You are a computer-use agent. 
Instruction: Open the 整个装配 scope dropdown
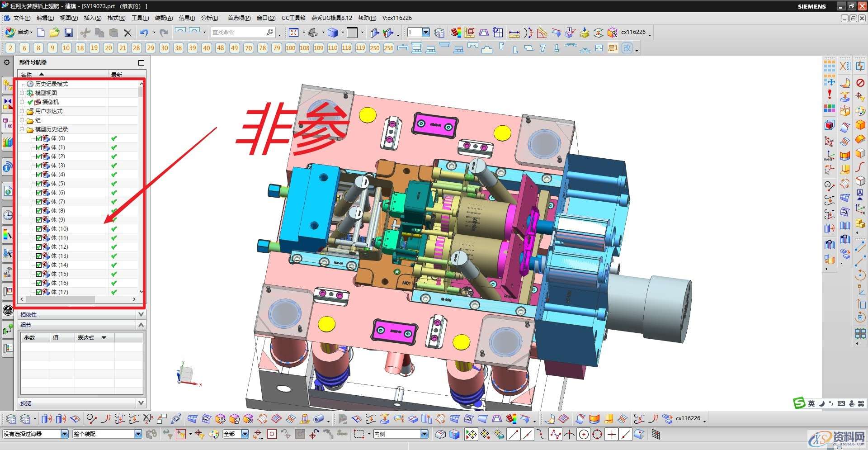[137, 434]
